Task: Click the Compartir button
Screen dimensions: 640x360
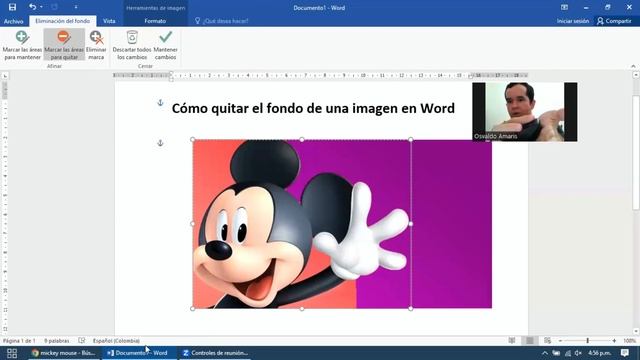Action: click(x=614, y=21)
